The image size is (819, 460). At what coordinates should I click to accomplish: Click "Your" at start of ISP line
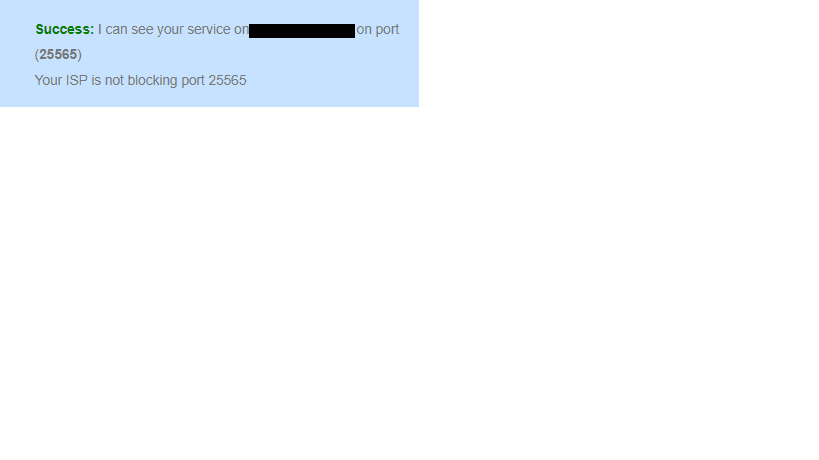click(x=48, y=80)
